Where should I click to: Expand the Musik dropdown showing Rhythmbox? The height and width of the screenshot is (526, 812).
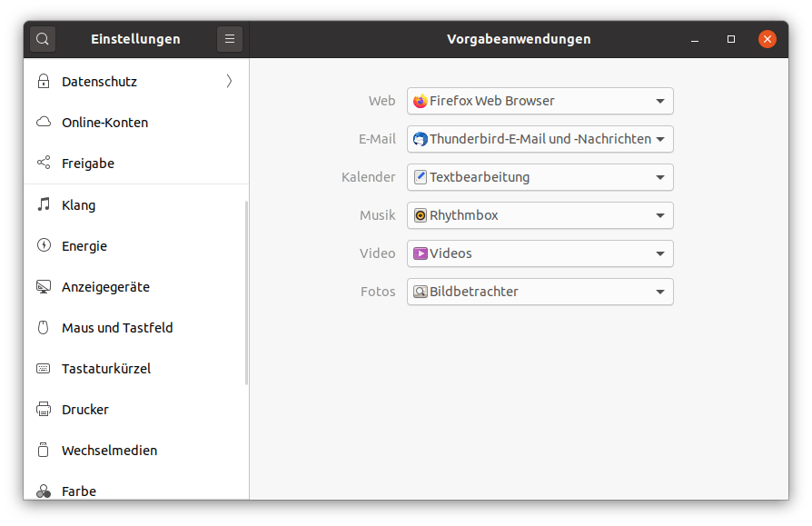540,215
